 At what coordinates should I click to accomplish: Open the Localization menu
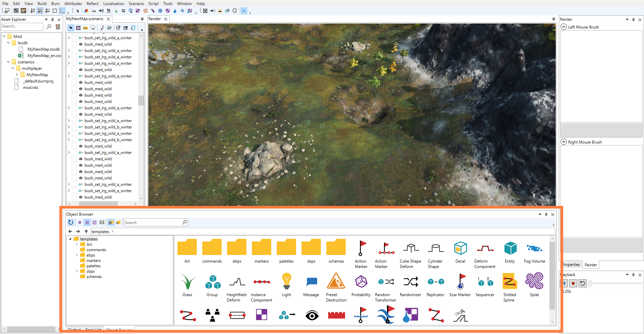(x=114, y=4)
